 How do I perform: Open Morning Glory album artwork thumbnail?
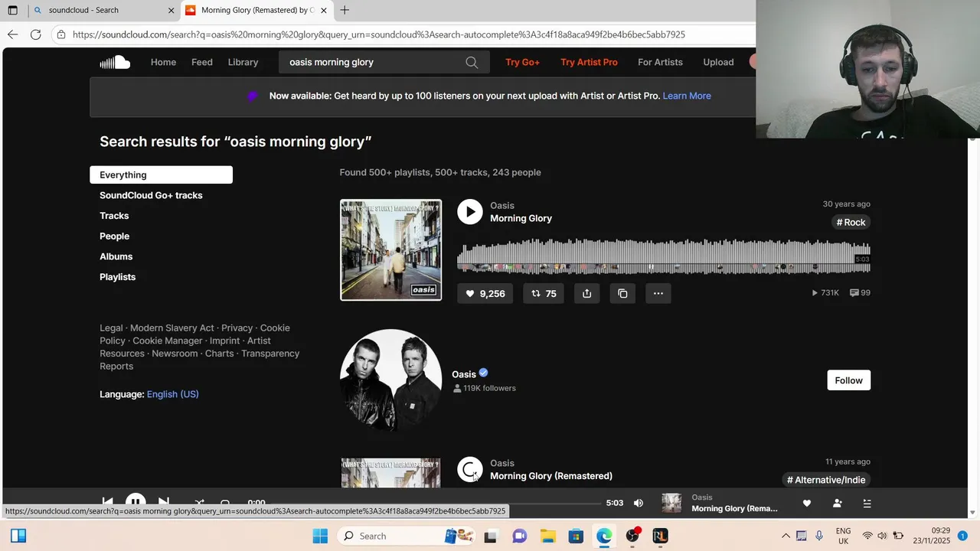point(390,250)
